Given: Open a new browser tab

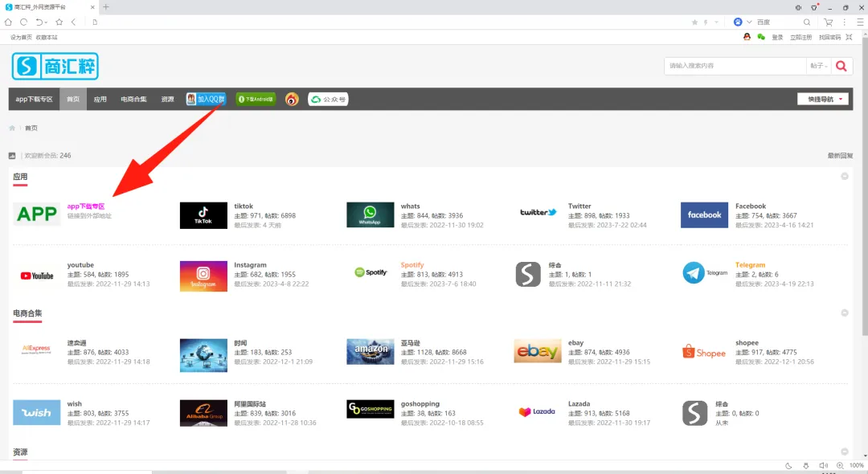Looking at the screenshot, I should (106, 7).
